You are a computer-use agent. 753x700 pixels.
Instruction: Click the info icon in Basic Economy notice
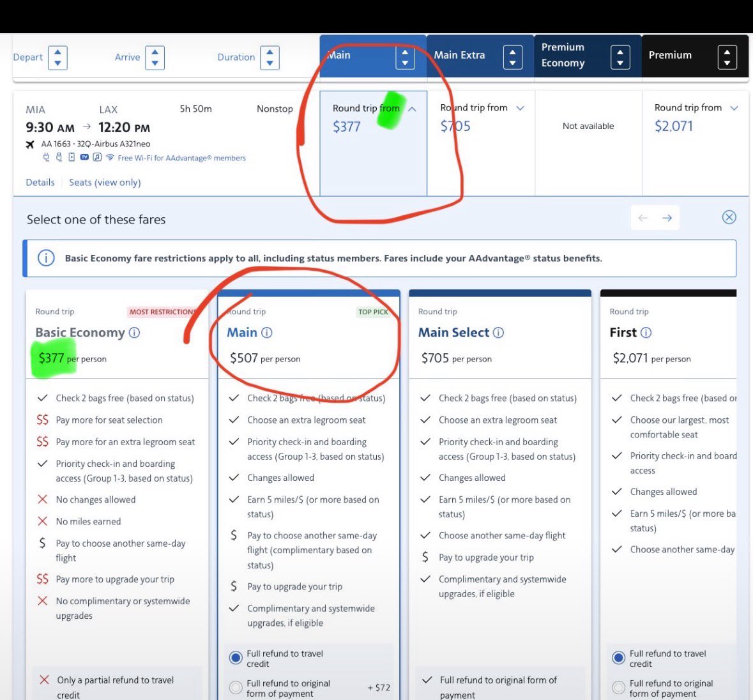[x=46, y=258]
